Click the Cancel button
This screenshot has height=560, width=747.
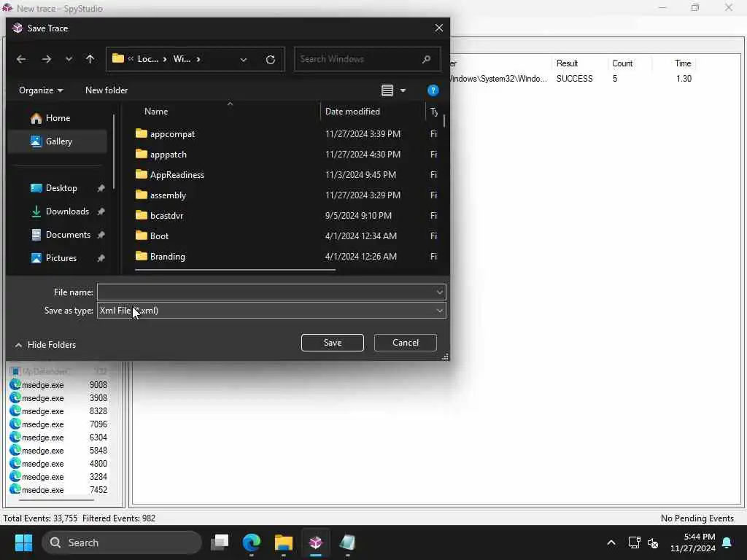pyautogui.click(x=406, y=343)
